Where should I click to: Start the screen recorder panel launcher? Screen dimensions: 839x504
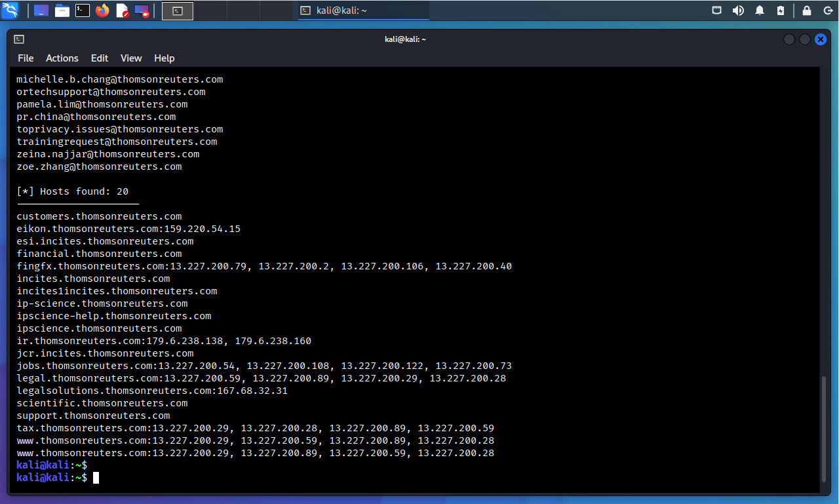click(142, 10)
